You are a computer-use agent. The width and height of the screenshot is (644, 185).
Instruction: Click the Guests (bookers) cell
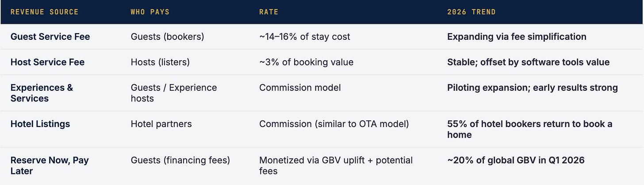tap(168, 37)
